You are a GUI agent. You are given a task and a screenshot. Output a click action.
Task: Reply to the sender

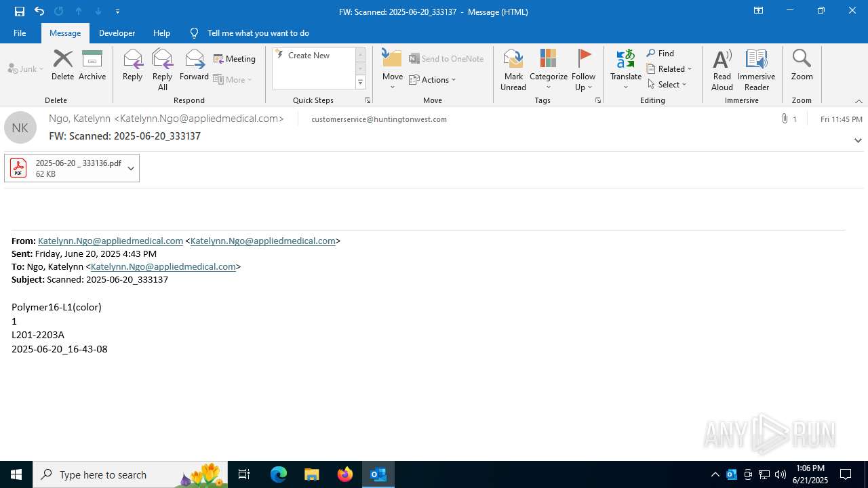click(x=132, y=65)
